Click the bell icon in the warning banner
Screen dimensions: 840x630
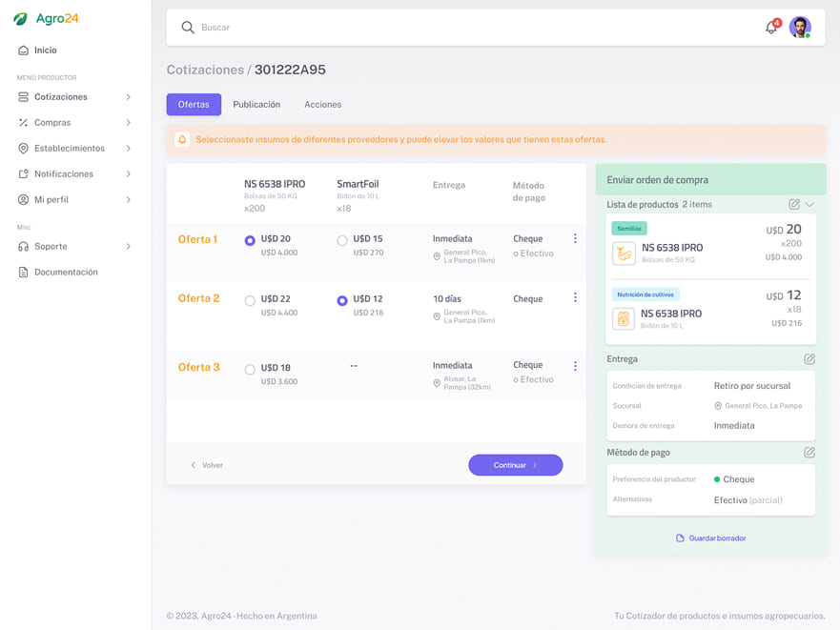pos(182,139)
